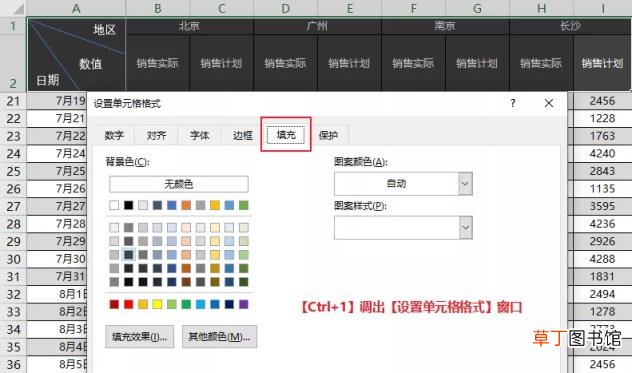This screenshot has height=373, width=632.
Task: Open the help question mark in the dialog title bar
Action: (513, 103)
